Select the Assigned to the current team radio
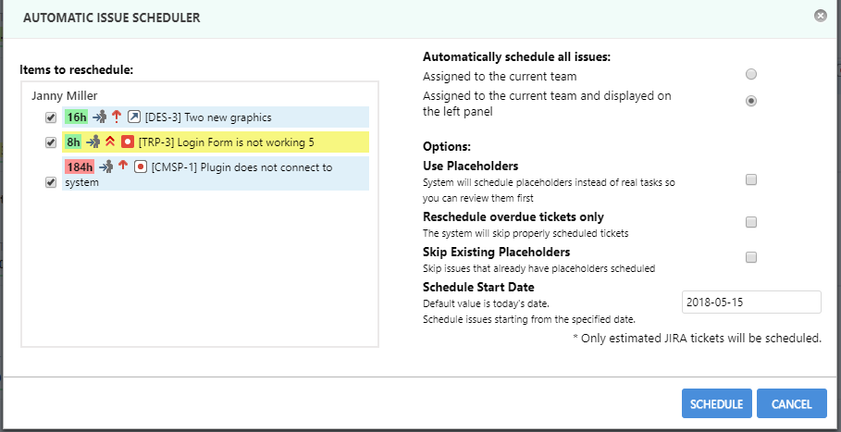 click(751, 74)
